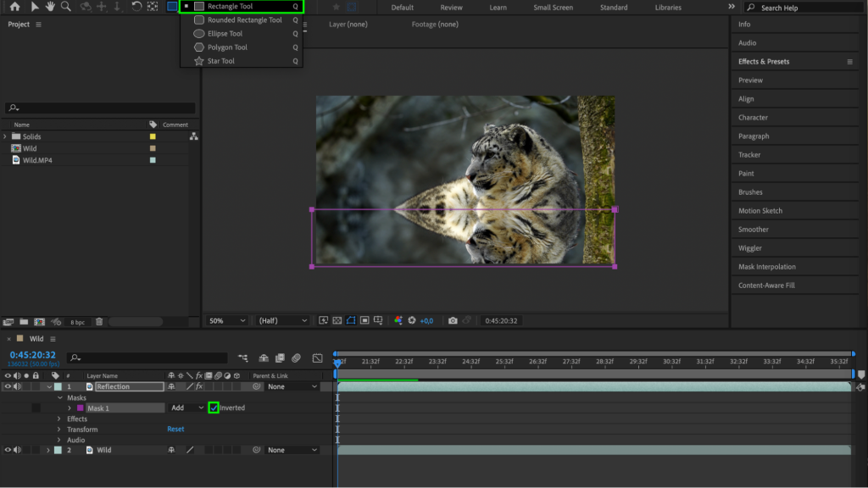The height and width of the screenshot is (488, 868).
Task: Switch to the Review workspace
Action: [x=450, y=7]
